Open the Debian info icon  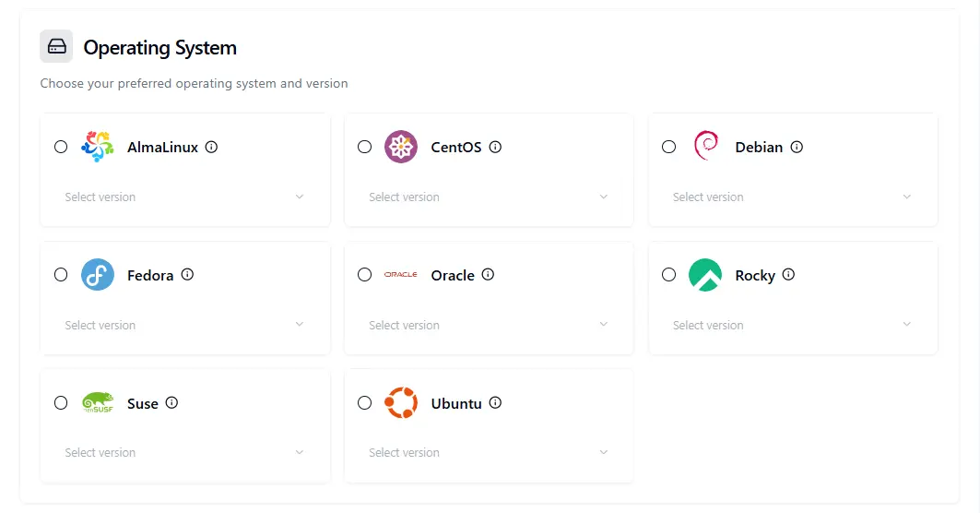click(x=797, y=147)
